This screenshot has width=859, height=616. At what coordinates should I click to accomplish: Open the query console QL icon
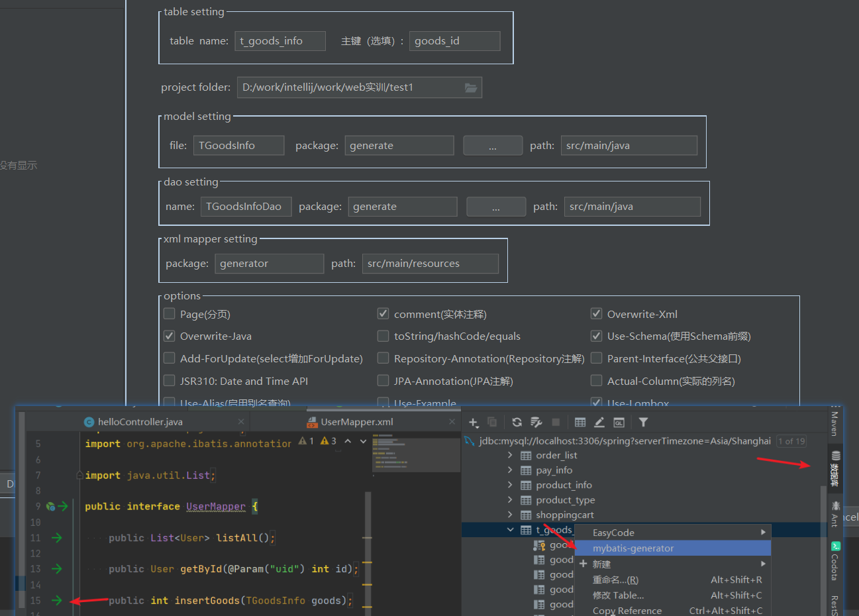(619, 422)
